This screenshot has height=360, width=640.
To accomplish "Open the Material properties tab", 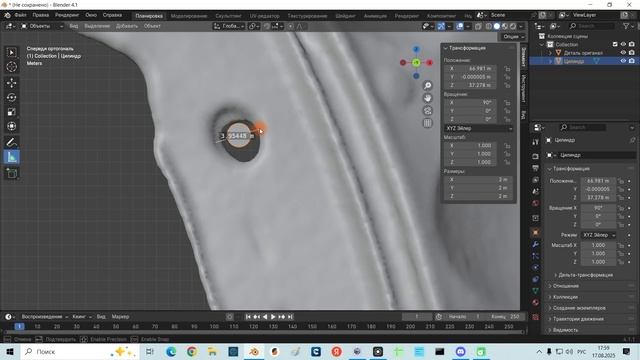I will coord(536,303).
